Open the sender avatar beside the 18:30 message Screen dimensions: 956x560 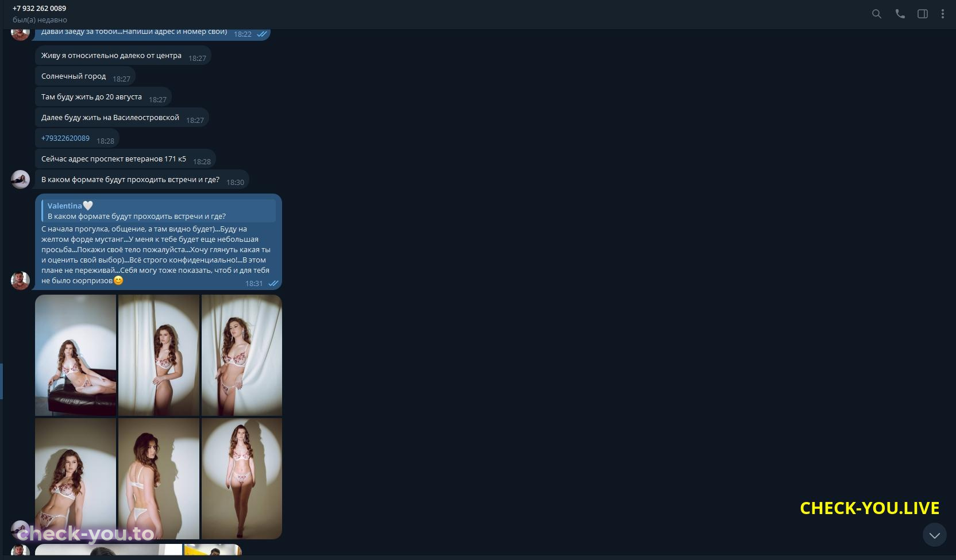pos(21,179)
